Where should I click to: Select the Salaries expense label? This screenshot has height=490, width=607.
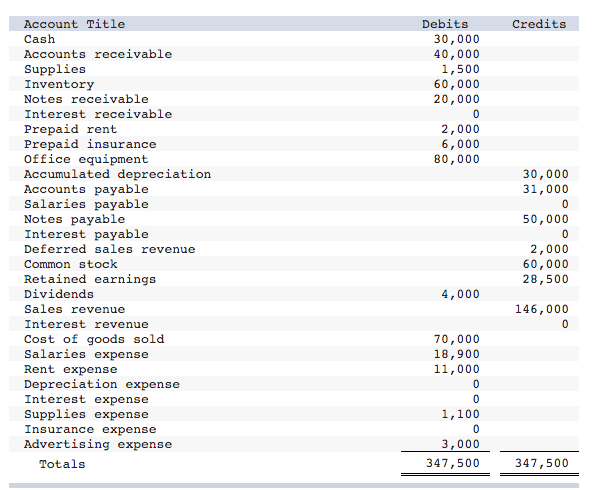pos(86,355)
